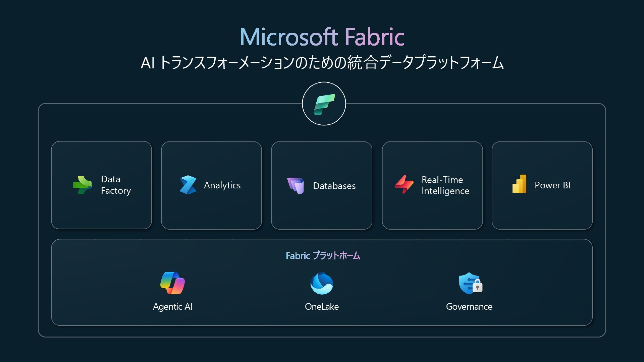The height and width of the screenshot is (362, 644).
Task: Click the Fabric プラットホーム heading
Action: (x=323, y=256)
